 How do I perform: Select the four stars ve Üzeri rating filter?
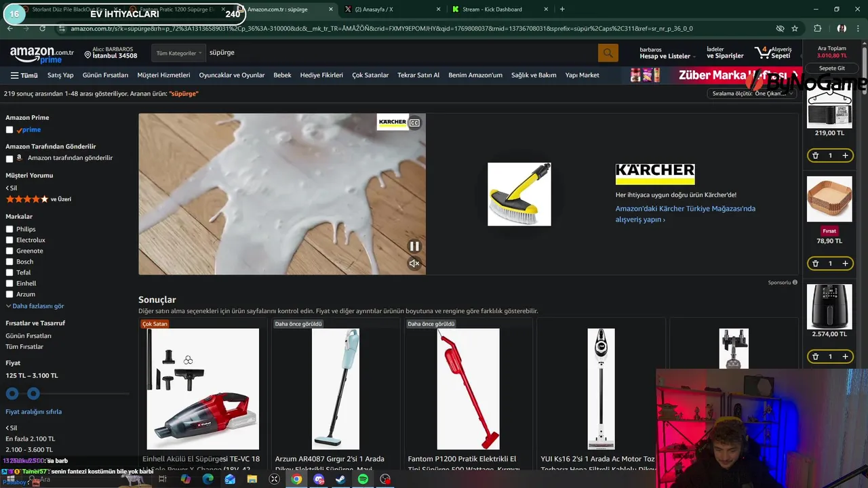tap(39, 199)
